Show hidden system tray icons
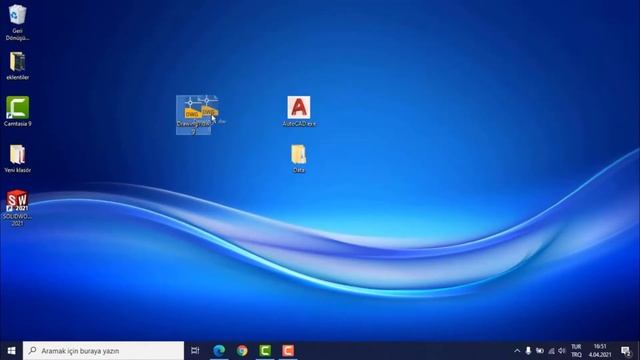 pyautogui.click(x=517, y=351)
